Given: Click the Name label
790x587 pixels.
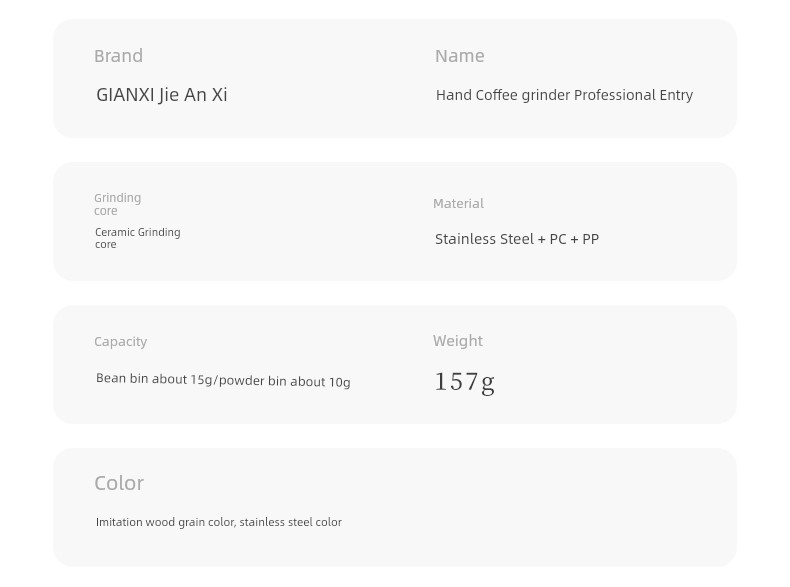Looking at the screenshot, I should click(459, 56).
